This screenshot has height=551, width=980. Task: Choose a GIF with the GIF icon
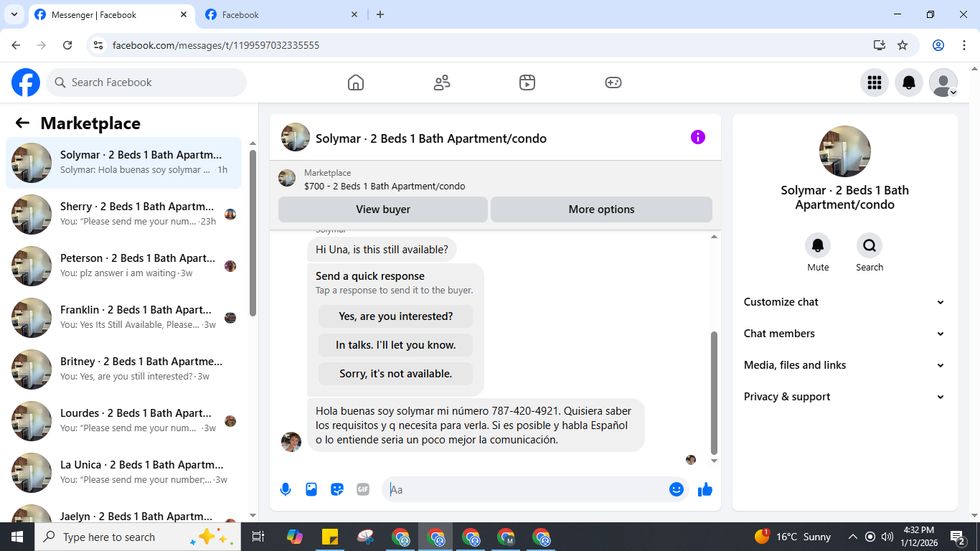[x=363, y=489]
